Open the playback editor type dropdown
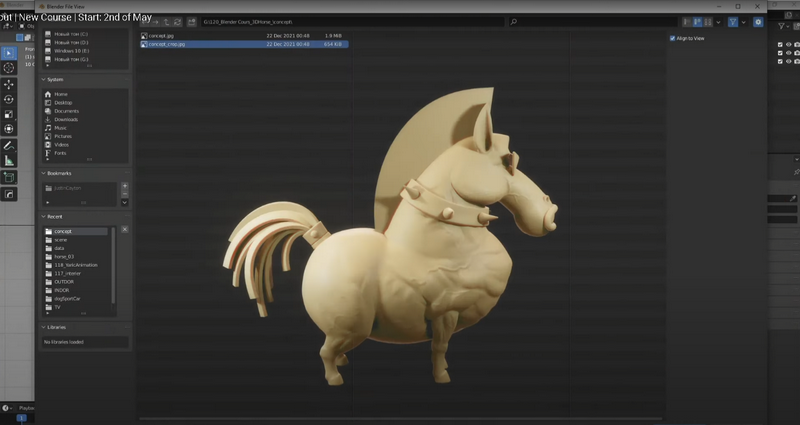800x425 pixels. coord(7,408)
